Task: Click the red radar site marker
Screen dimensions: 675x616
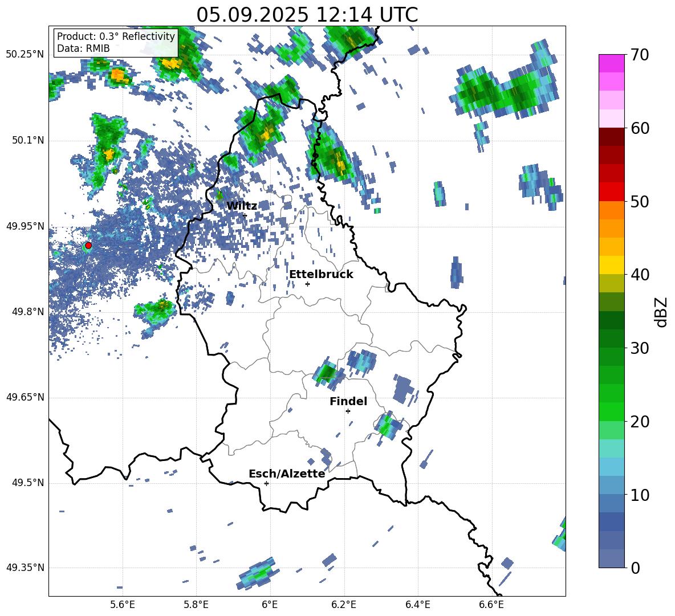Action: 88,245
